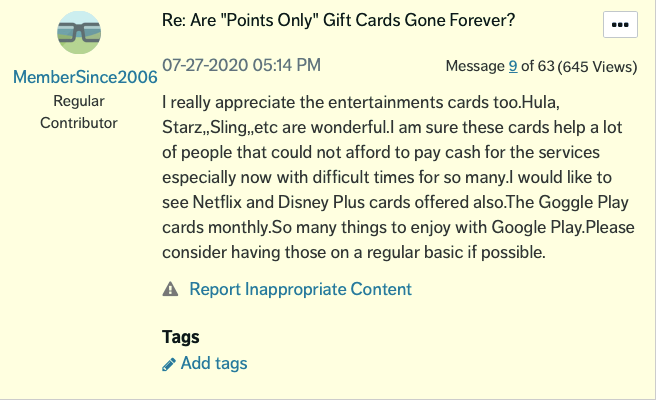Select Report Inappropriate Content link
Image resolution: width=660 pixels, height=400 pixels.
coord(300,290)
